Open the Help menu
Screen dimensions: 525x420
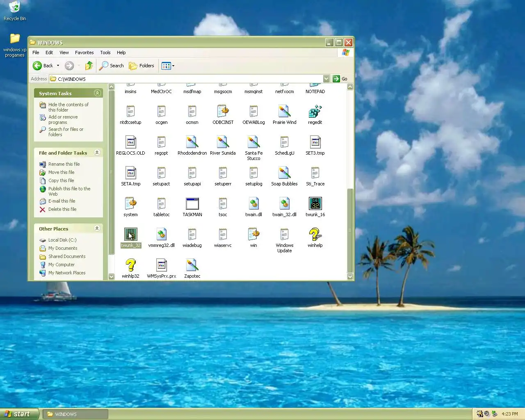click(121, 52)
